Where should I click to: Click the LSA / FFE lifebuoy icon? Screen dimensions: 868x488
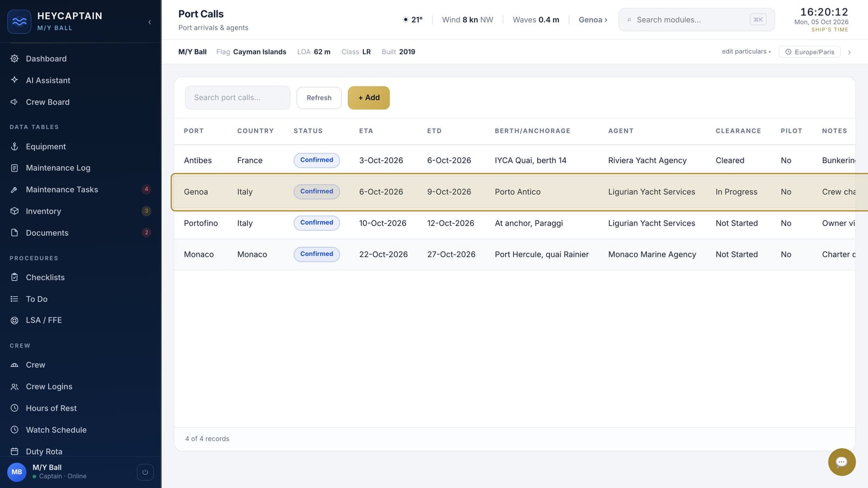tap(15, 320)
